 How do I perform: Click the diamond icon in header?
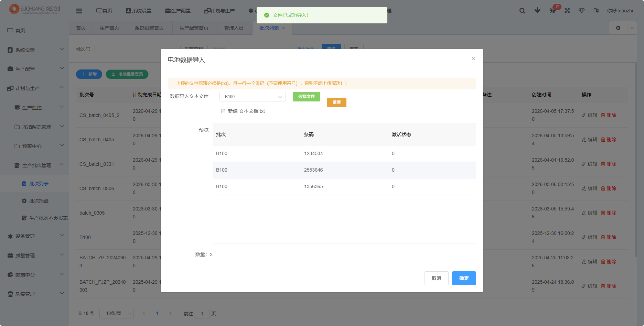582,11
